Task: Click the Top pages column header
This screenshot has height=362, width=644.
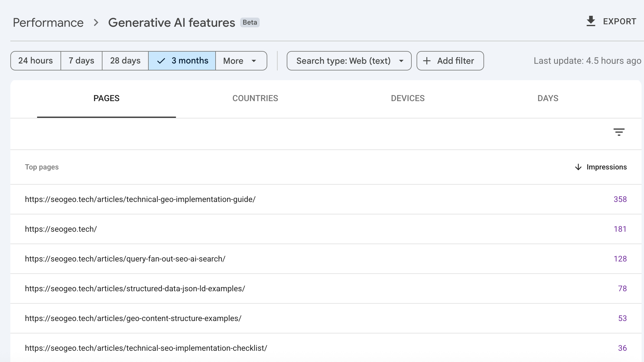Action: 42,167
